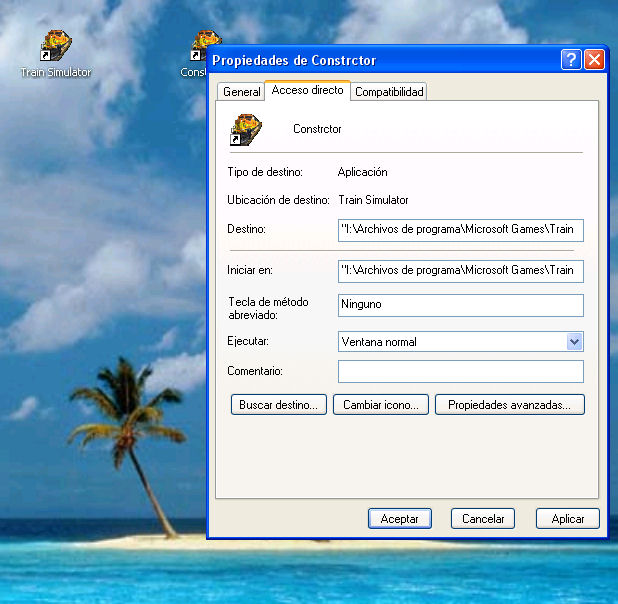Click the Aplicar button
The width and height of the screenshot is (618, 604).
click(x=567, y=519)
